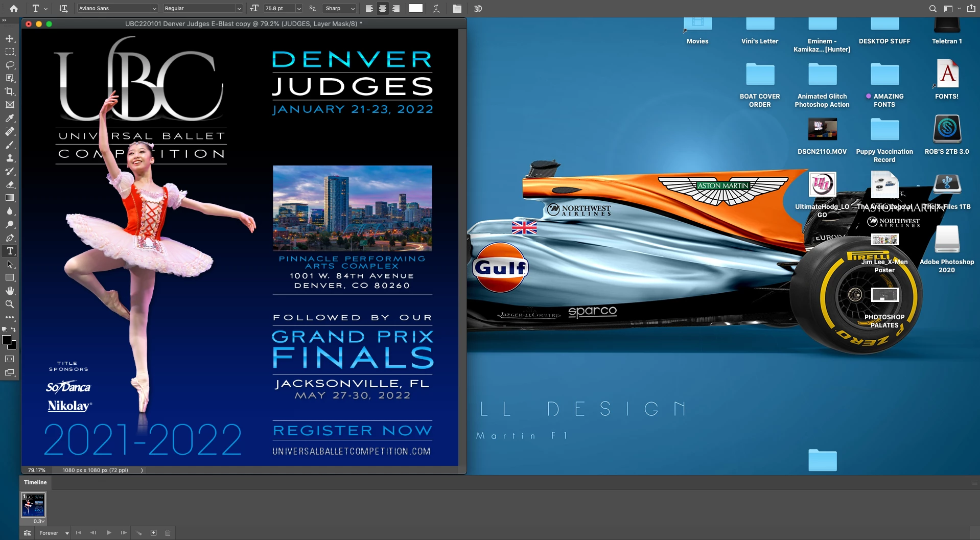This screenshot has width=980, height=540.
Task: Select the Hand tool
Action: coord(10,291)
